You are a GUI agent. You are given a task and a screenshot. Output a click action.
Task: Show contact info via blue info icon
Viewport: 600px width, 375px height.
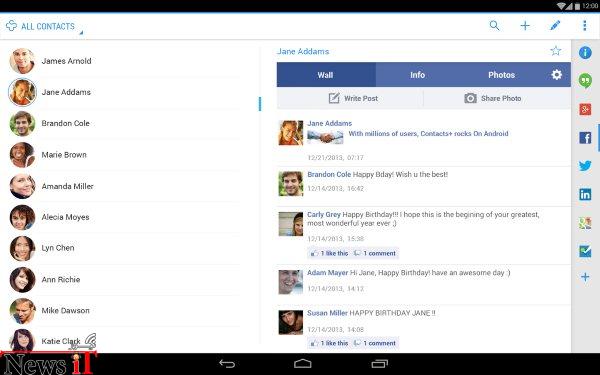[585, 52]
